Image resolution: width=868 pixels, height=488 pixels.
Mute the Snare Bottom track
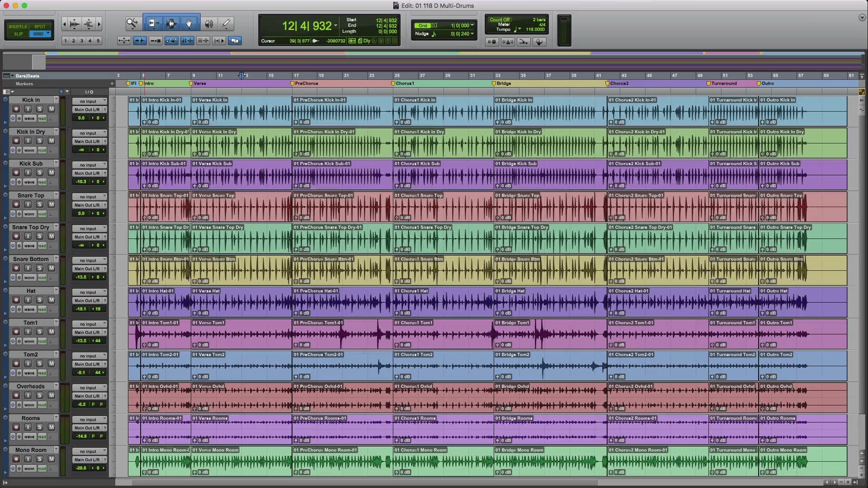coord(52,268)
